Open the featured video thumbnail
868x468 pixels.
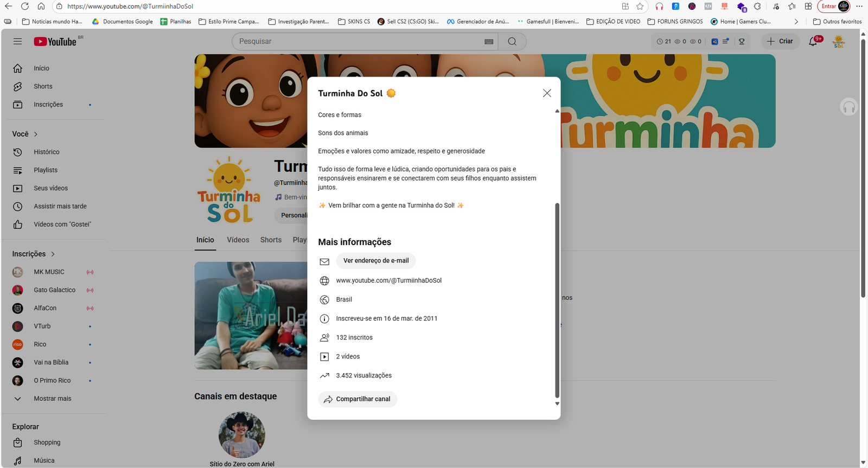point(251,316)
